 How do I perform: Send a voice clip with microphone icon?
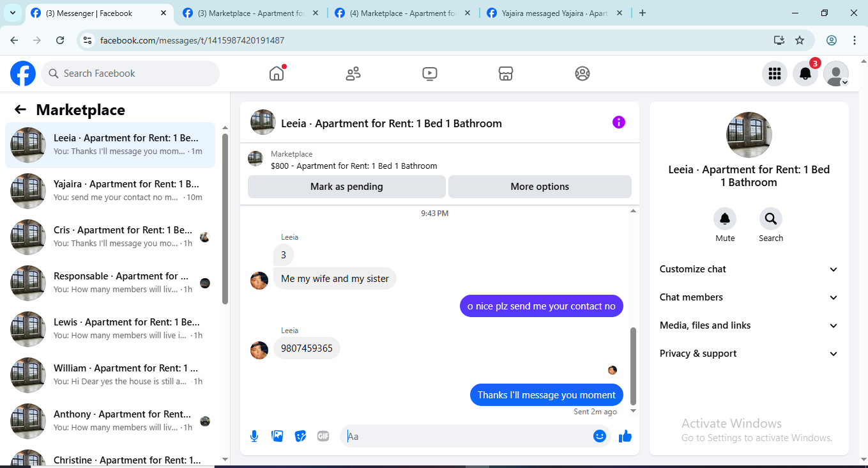click(x=254, y=436)
